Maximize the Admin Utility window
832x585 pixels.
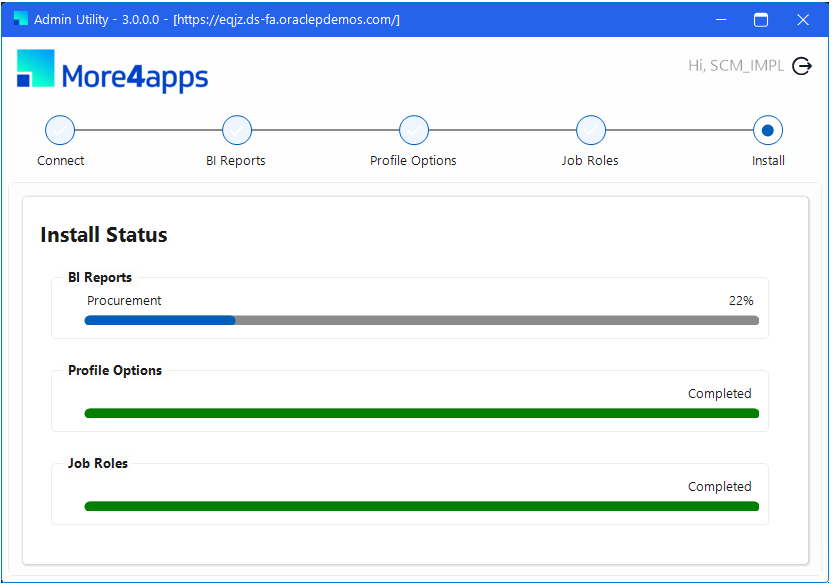(x=761, y=20)
